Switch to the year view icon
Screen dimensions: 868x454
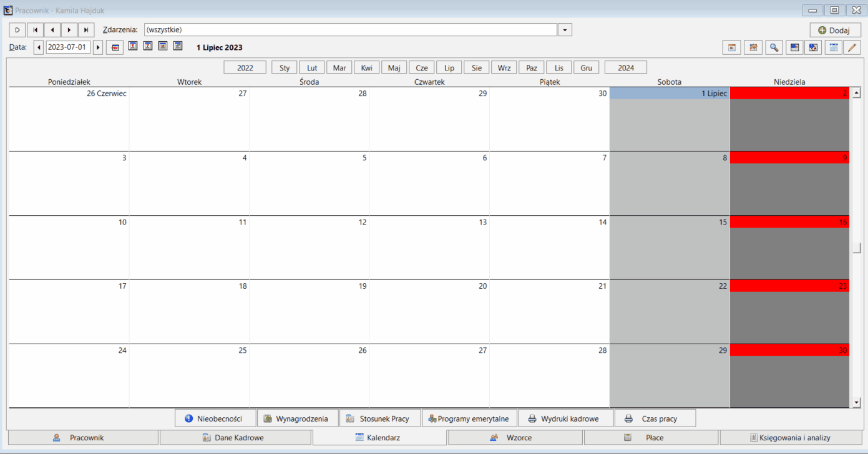(x=178, y=46)
